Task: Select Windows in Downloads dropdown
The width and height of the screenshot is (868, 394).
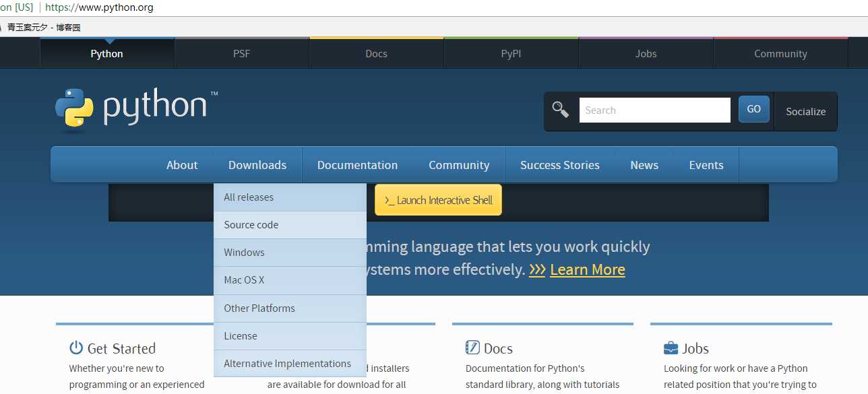Action: pos(290,253)
